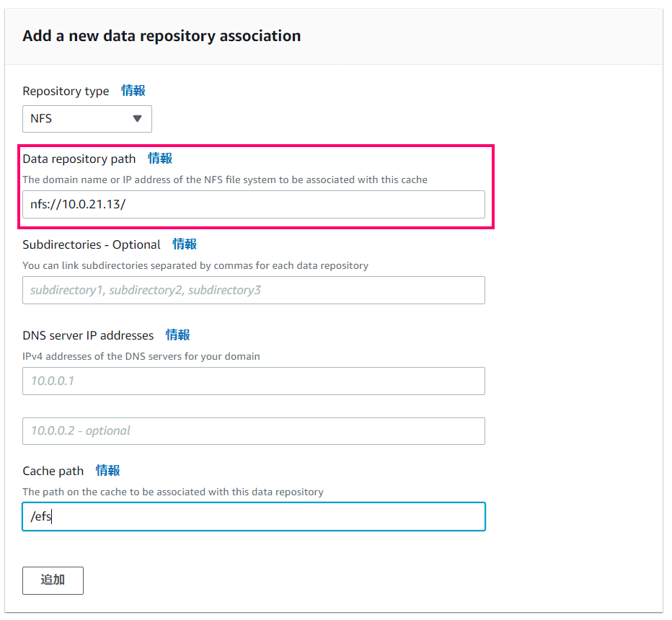Click the dropdown arrow on the NFS selector

coord(138,119)
